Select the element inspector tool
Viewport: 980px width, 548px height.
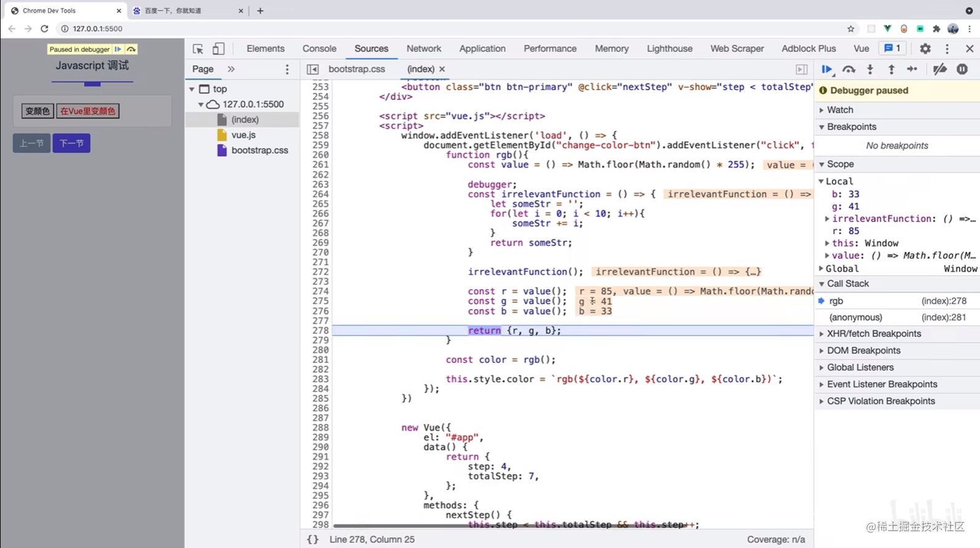(x=198, y=49)
